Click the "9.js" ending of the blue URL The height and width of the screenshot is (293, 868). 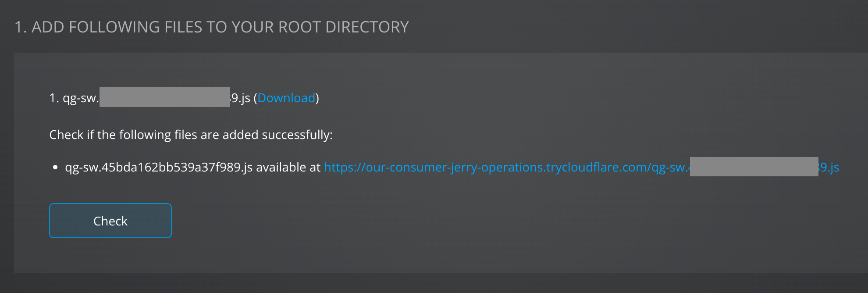[829, 167]
